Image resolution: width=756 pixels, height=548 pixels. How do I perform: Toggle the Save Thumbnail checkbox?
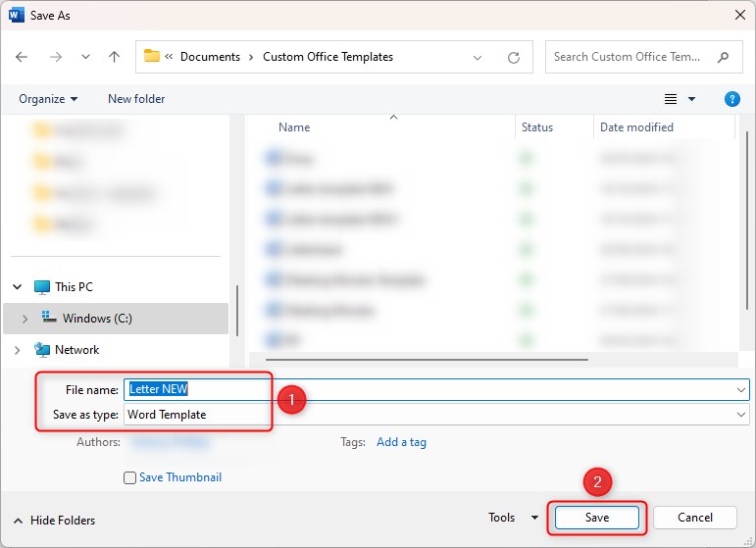coord(129,477)
